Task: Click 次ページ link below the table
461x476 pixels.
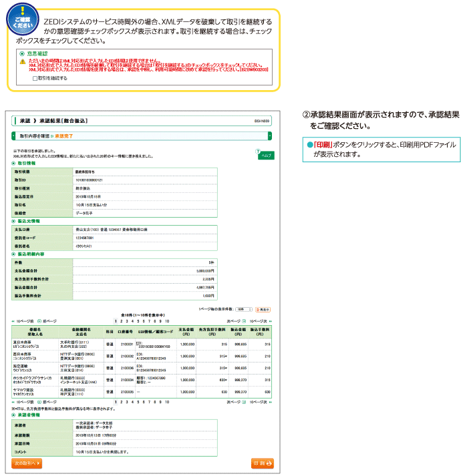Action: 236,402
